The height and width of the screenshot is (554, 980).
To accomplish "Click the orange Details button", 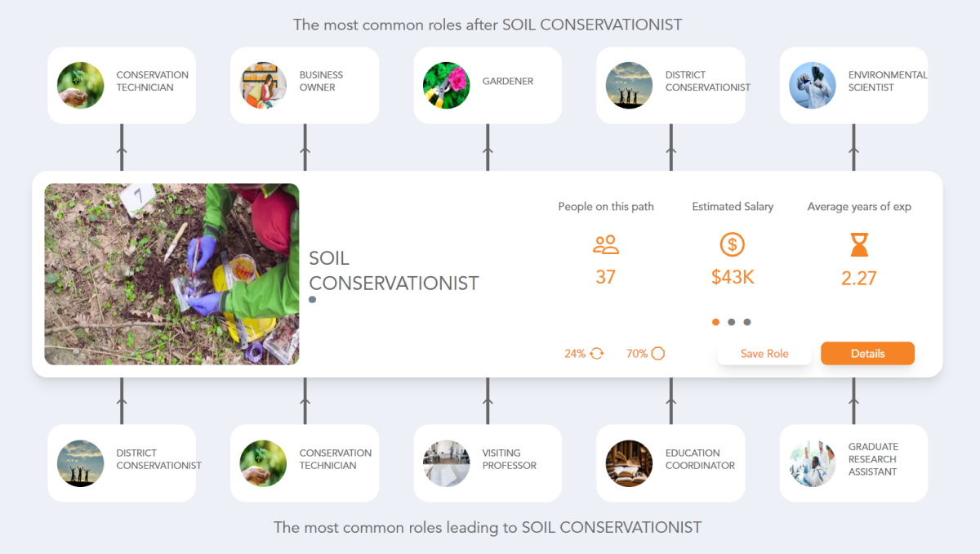I will coord(867,353).
